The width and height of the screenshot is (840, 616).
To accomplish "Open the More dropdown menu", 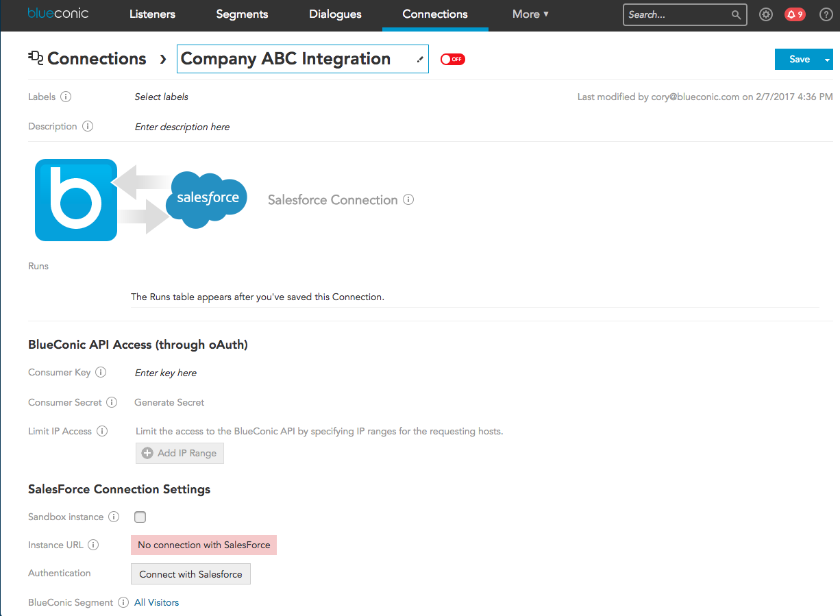I will 530,14.
